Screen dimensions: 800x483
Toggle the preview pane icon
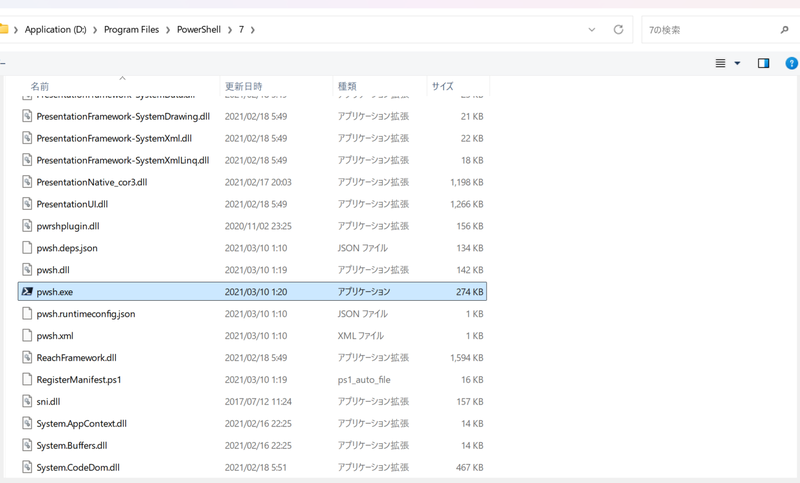coord(763,63)
